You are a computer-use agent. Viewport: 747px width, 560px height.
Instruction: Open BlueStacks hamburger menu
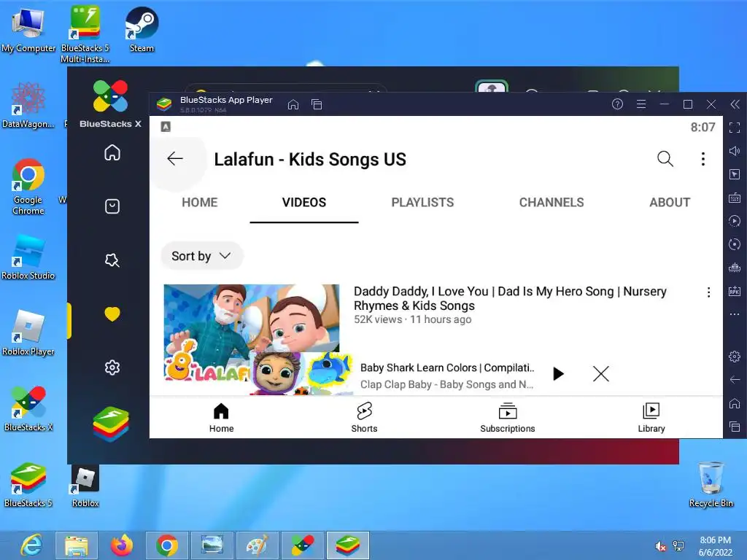click(x=641, y=104)
